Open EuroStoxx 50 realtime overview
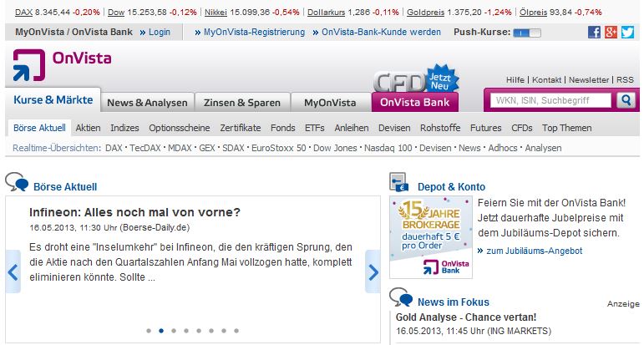Screen dimensions: 644x345 [x=278, y=148]
